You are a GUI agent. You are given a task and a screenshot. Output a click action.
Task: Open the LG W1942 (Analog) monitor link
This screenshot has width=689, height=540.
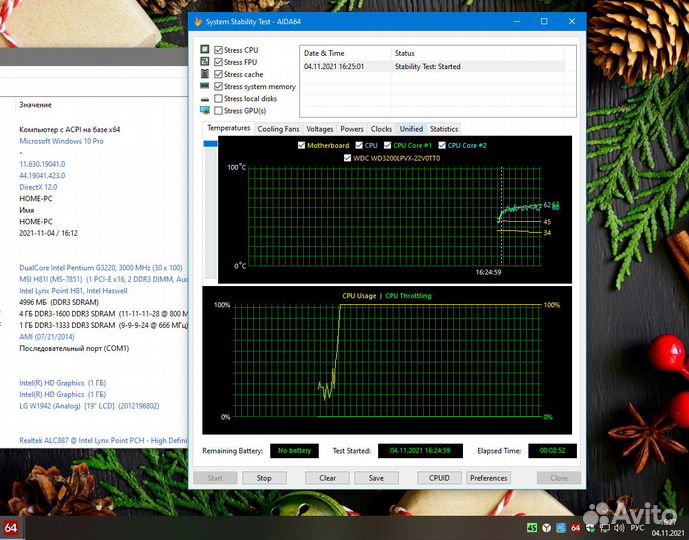click(89, 406)
